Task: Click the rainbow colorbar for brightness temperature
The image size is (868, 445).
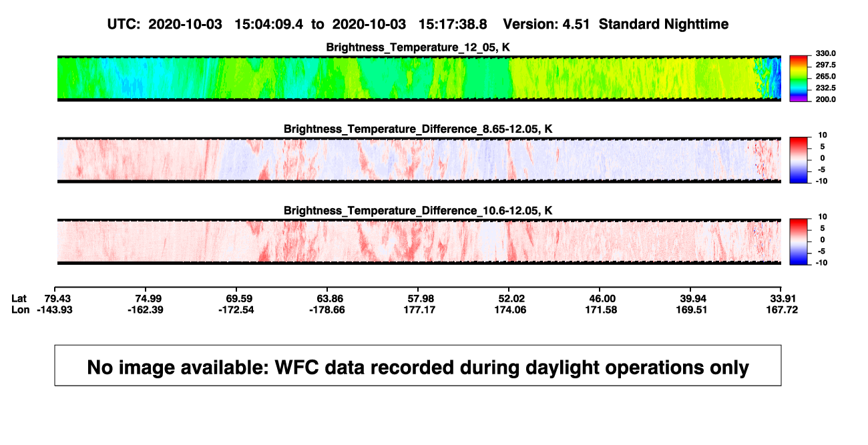Action: click(x=799, y=78)
